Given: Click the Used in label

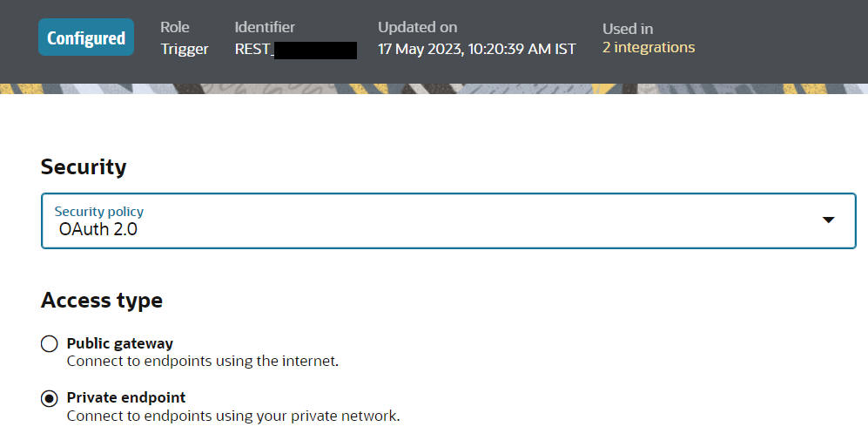Looking at the screenshot, I should (x=627, y=29).
